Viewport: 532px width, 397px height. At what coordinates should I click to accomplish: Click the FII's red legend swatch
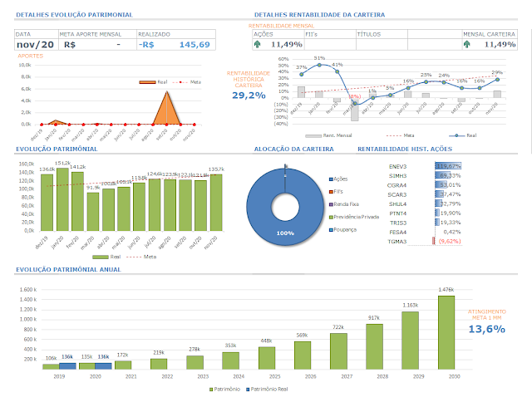click(331, 192)
